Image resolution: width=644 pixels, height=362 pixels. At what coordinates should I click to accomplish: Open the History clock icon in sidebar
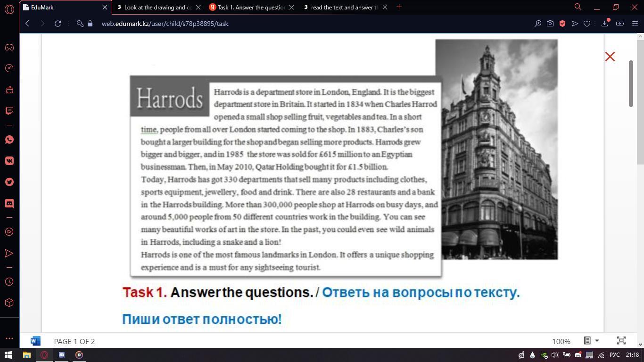click(x=9, y=282)
